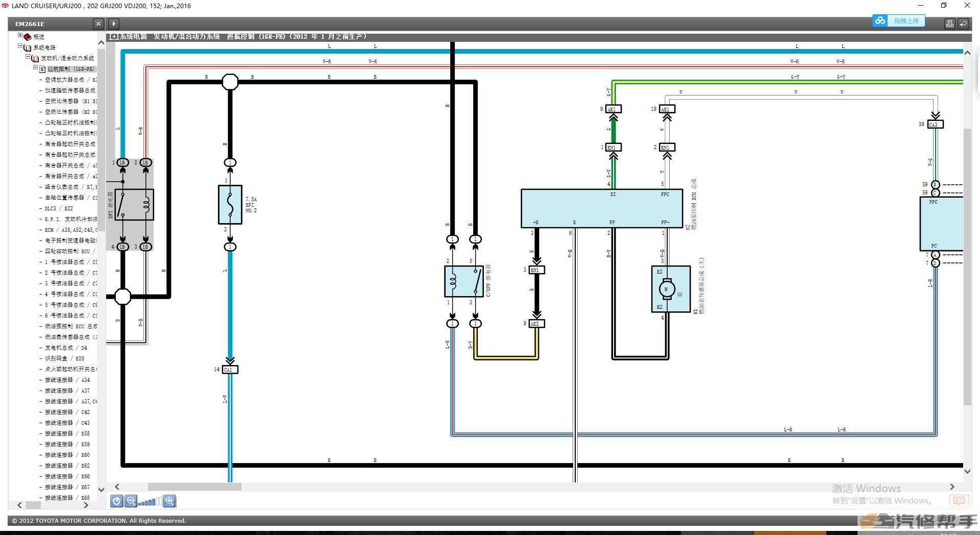Click the play arrow next to EM2661E
Screen dimensions: 980x535
click(114, 23)
